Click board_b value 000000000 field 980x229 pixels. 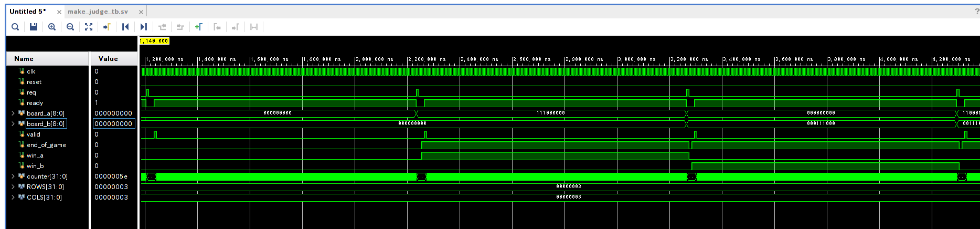[114, 123]
